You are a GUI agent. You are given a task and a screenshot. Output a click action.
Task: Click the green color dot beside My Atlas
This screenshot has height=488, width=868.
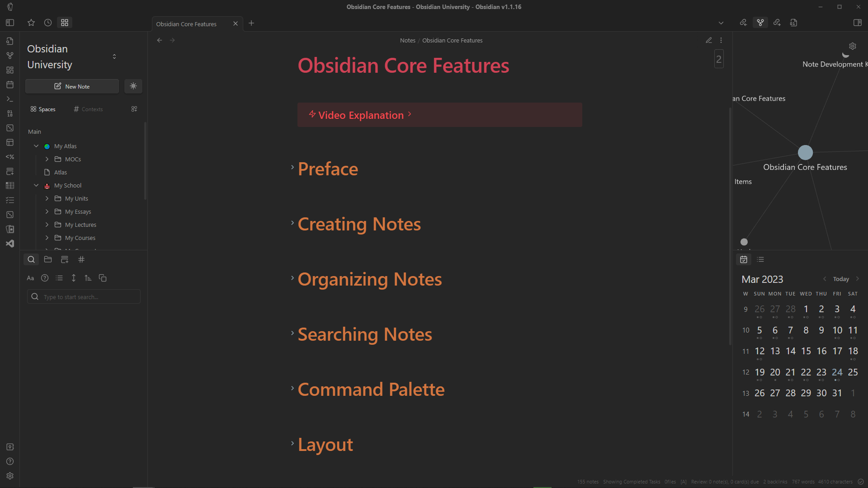click(47, 145)
